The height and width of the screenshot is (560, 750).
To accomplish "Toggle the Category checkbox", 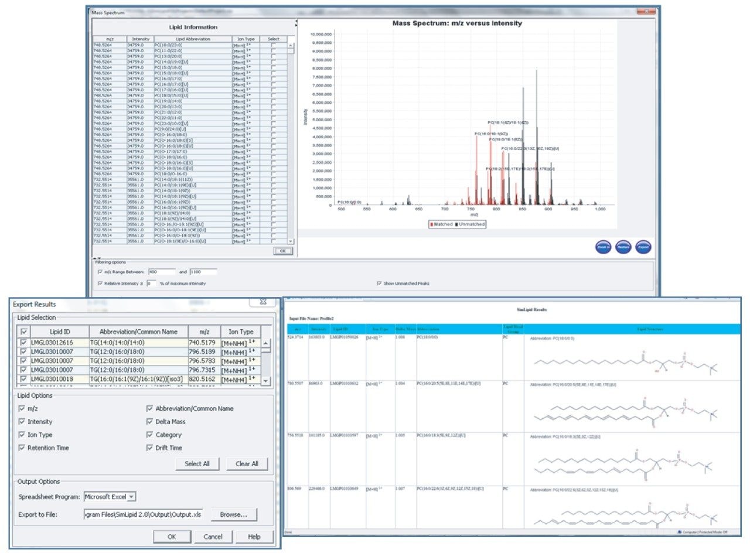I will click(149, 435).
